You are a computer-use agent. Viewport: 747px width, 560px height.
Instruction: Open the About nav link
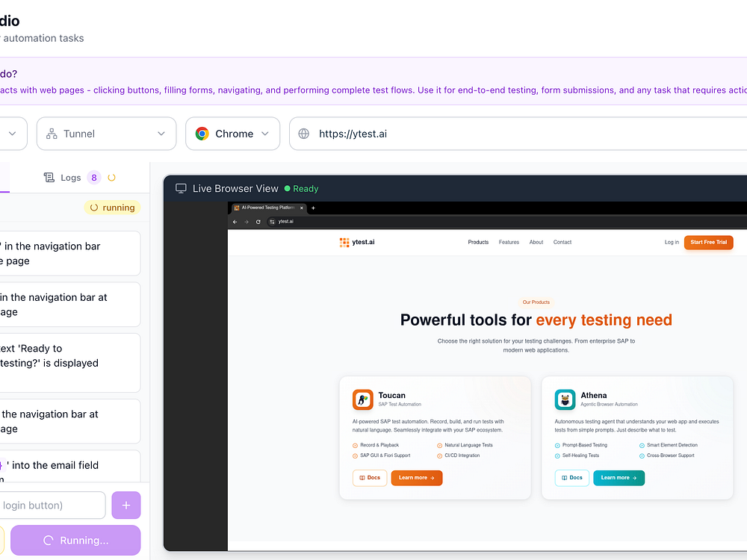point(536,243)
